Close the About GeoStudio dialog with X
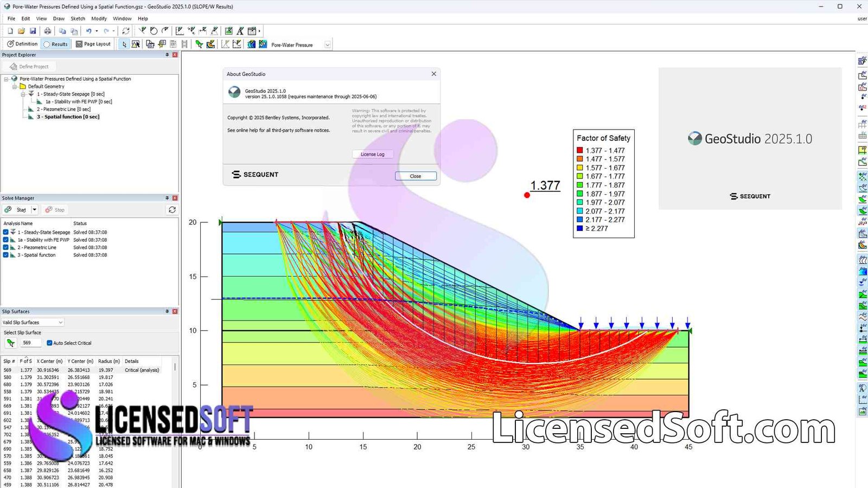Viewport: 868px width, 488px height. coord(433,74)
